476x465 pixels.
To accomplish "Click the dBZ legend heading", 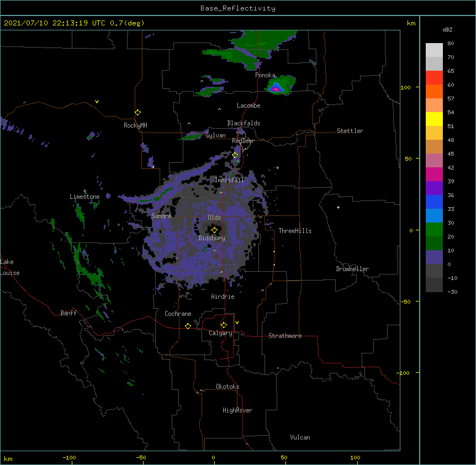I will 447,29.
